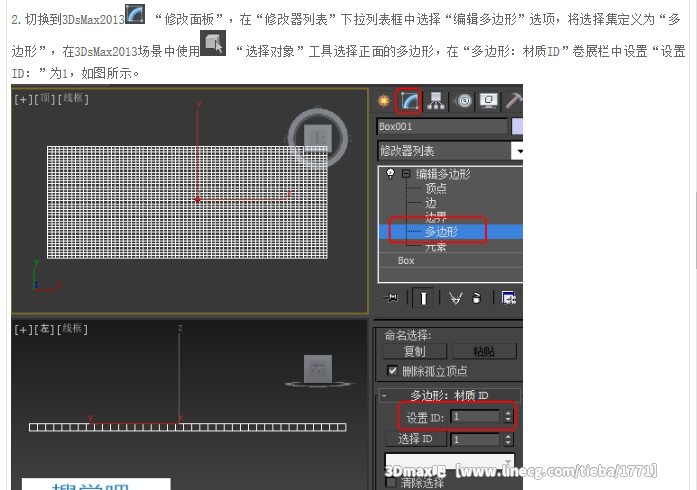Click Make Unique icon below stack
Image resolution: width=697 pixels, height=490 pixels.
tap(456, 298)
